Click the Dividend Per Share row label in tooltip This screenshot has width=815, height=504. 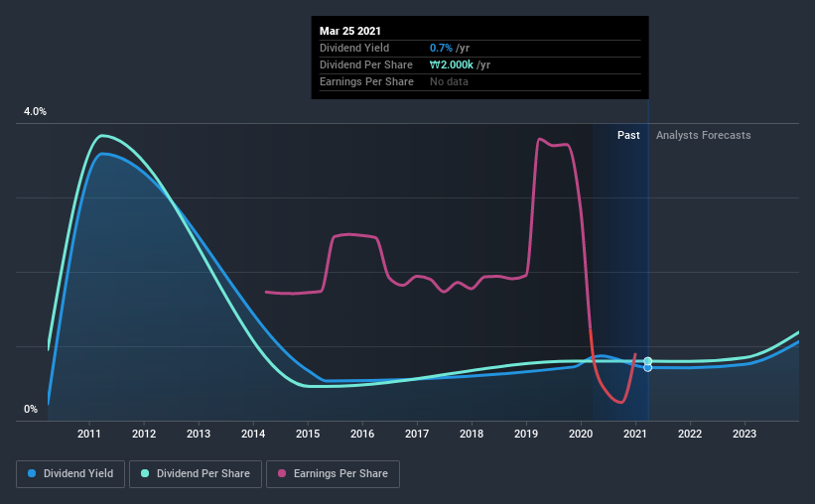coord(366,64)
